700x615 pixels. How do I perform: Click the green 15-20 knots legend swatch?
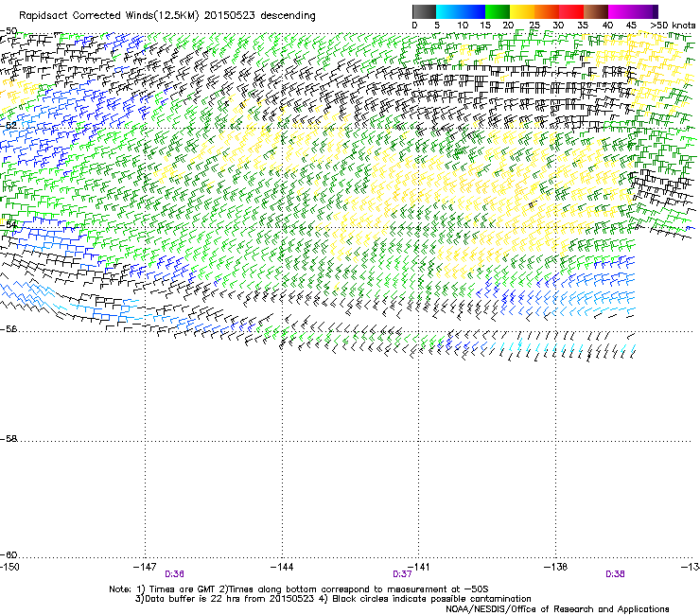click(498, 11)
